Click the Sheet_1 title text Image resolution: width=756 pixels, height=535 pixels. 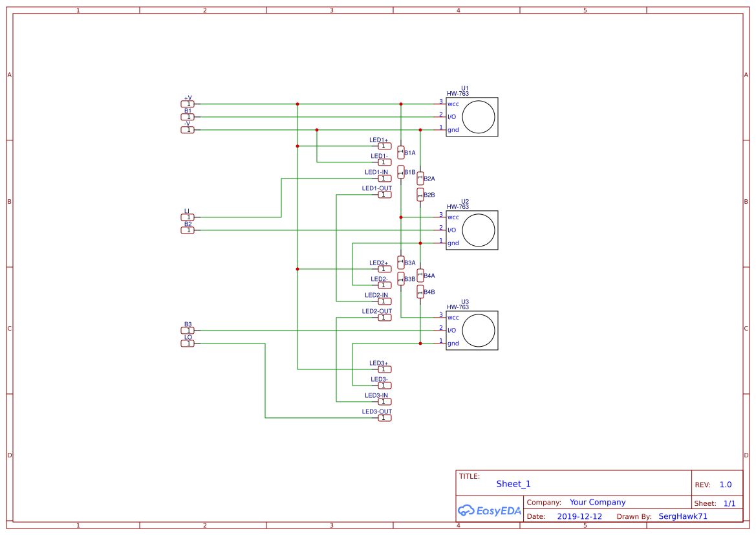tap(513, 484)
